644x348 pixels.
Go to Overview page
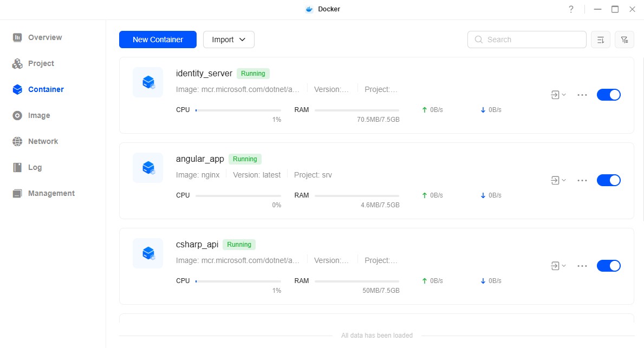coord(45,37)
